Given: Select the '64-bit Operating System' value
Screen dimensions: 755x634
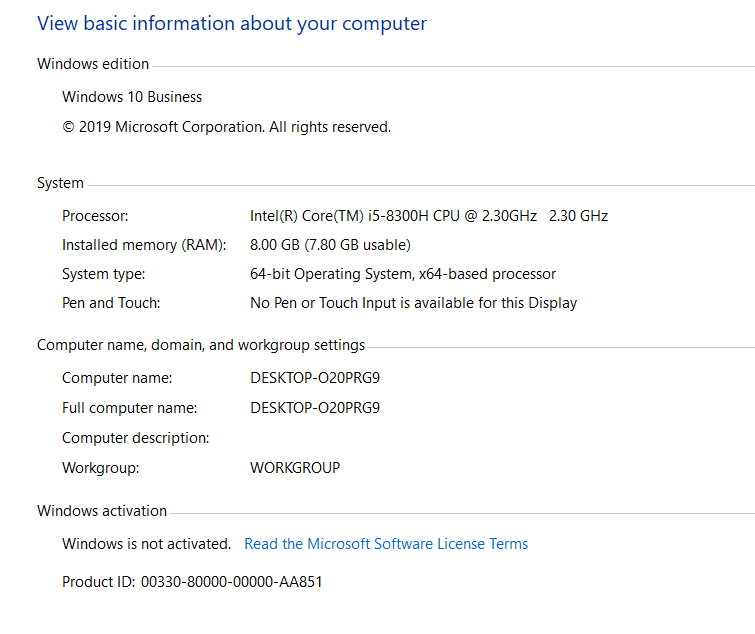Looking at the screenshot, I should [x=403, y=274].
